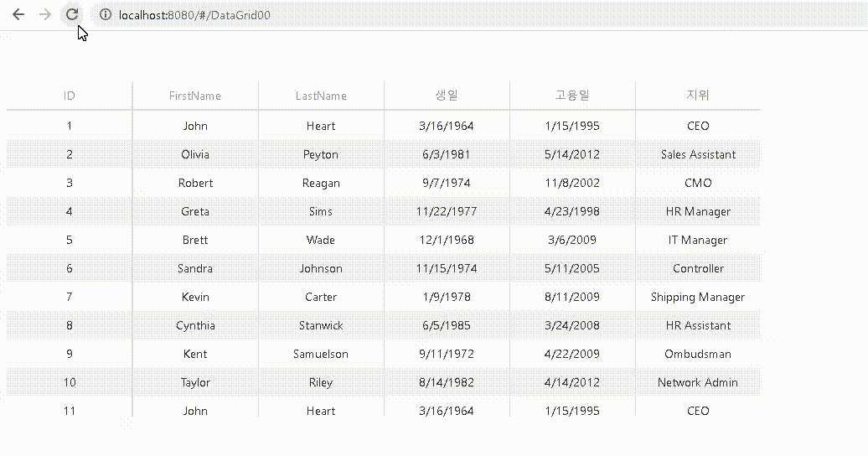Select the CMO position cell
This screenshot has width=868, height=456.
coord(698,183)
